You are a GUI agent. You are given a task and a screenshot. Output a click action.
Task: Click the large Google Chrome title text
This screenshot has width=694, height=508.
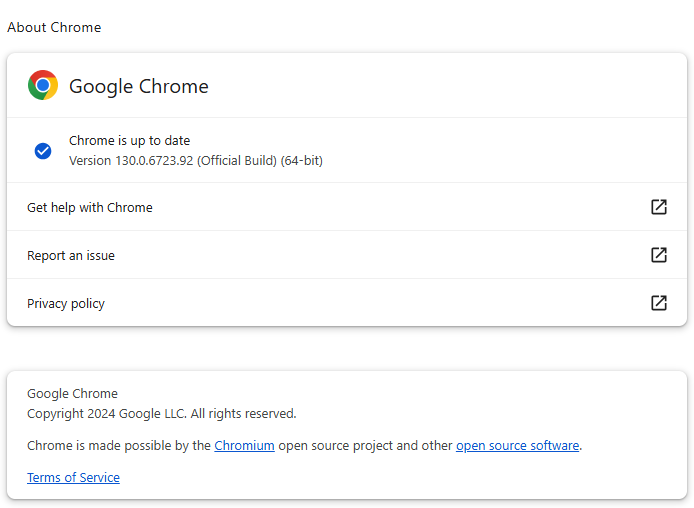point(139,86)
